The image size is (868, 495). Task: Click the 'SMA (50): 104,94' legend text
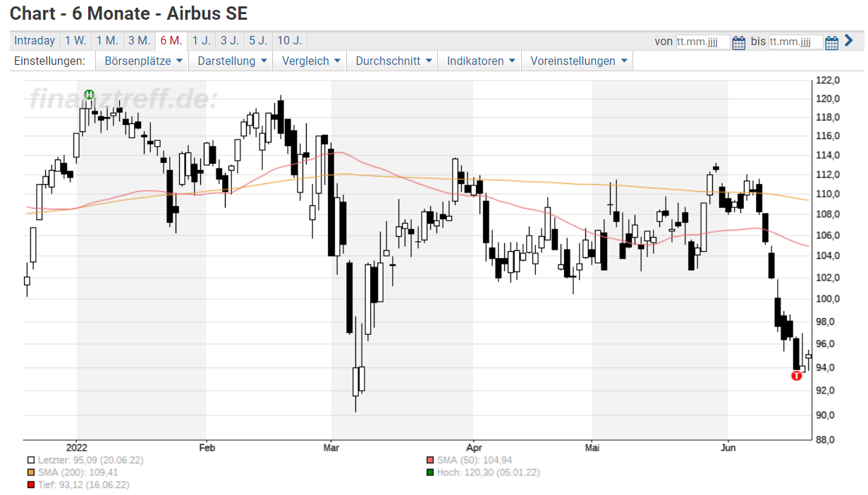click(x=475, y=460)
